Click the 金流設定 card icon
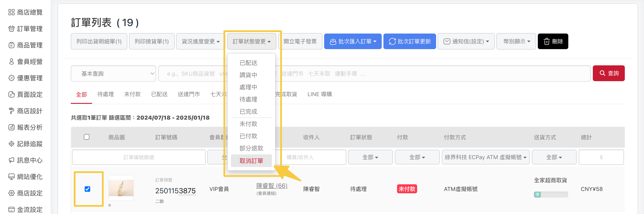This screenshot has height=214, width=644. click(x=12, y=210)
